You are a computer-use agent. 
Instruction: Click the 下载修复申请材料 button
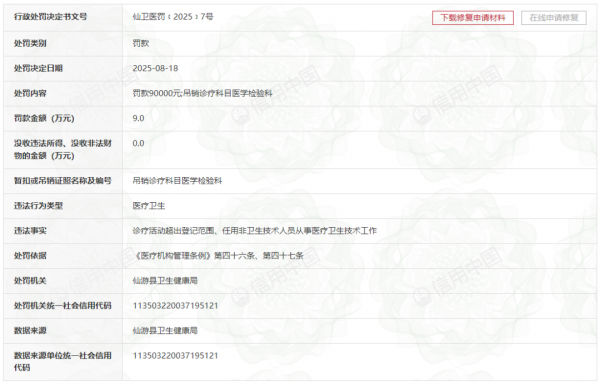[x=473, y=18]
